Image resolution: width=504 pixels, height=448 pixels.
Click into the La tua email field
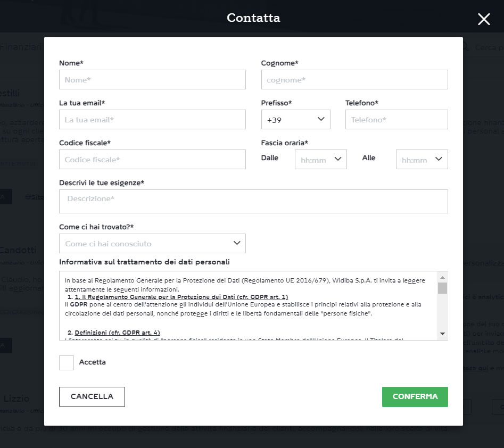click(x=152, y=120)
